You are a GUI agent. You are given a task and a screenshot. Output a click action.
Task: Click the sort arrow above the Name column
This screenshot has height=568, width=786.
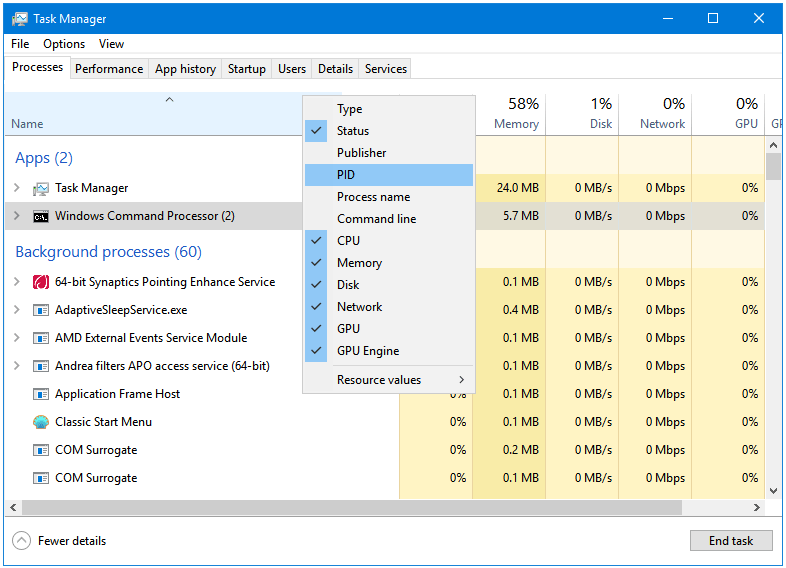(x=169, y=100)
